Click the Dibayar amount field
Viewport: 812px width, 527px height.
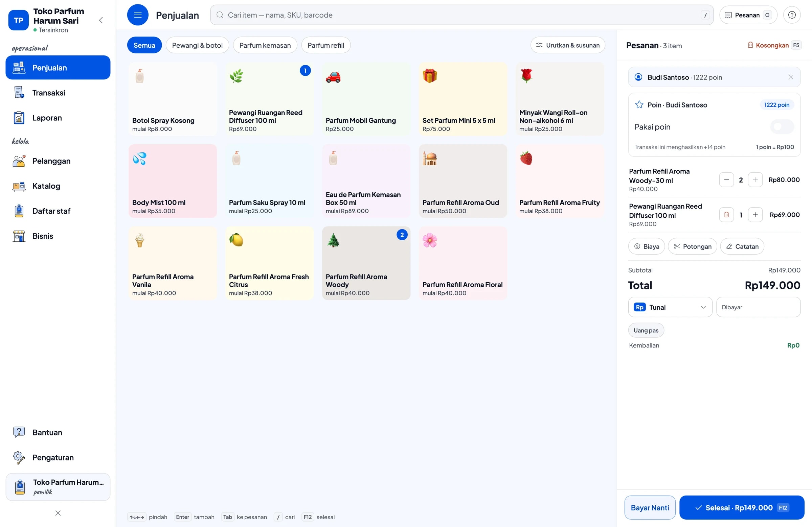pos(758,307)
